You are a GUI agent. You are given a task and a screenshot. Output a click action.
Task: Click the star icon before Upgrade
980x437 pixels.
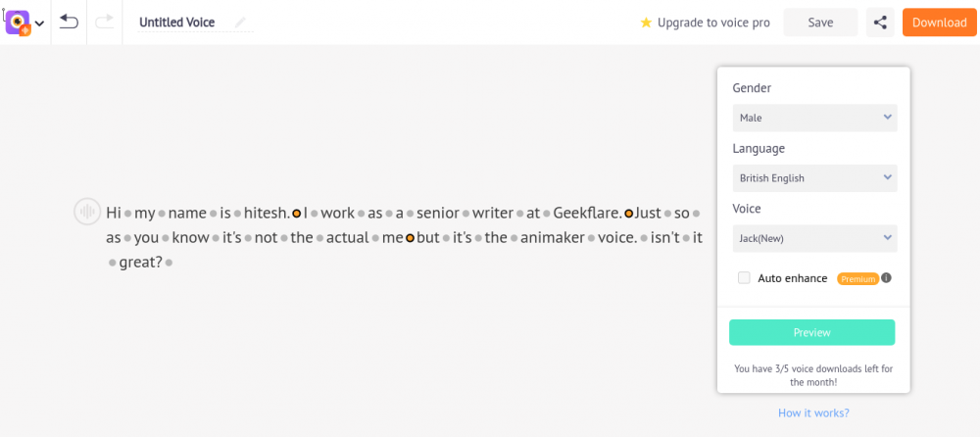click(x=646, y=23)
